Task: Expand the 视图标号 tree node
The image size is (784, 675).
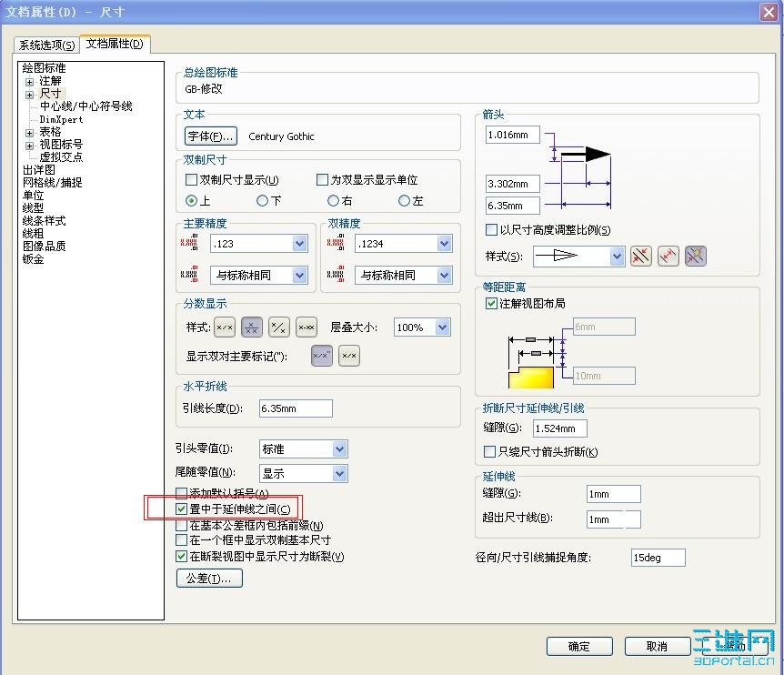Action: coord(29,146)
